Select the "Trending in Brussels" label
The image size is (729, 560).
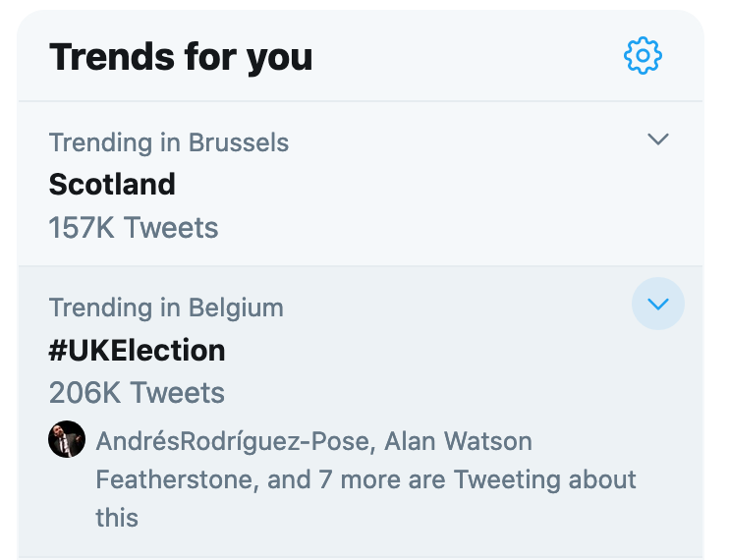(169, 142)
